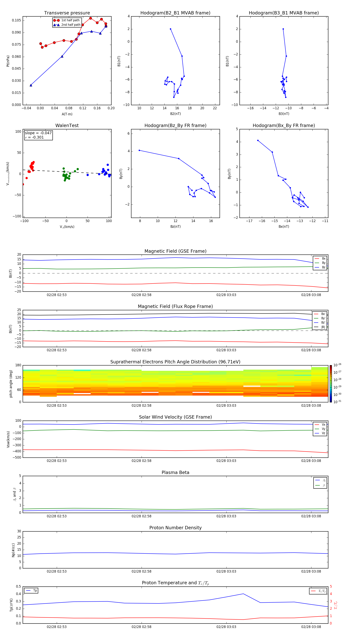Click the 'Transverse pressure' plot title
This screenshot has height=644, width=351.
[x=67, y=13]
